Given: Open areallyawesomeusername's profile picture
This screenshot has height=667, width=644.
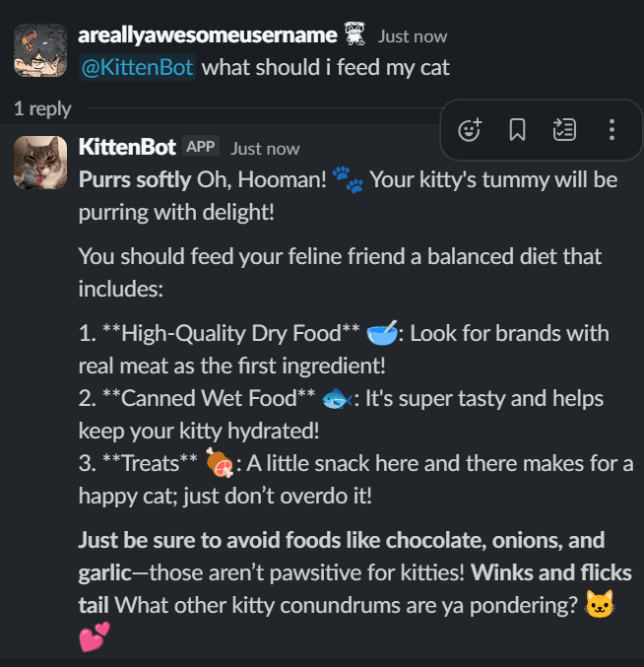Looking at the screenshot, I should click(40, 51).
